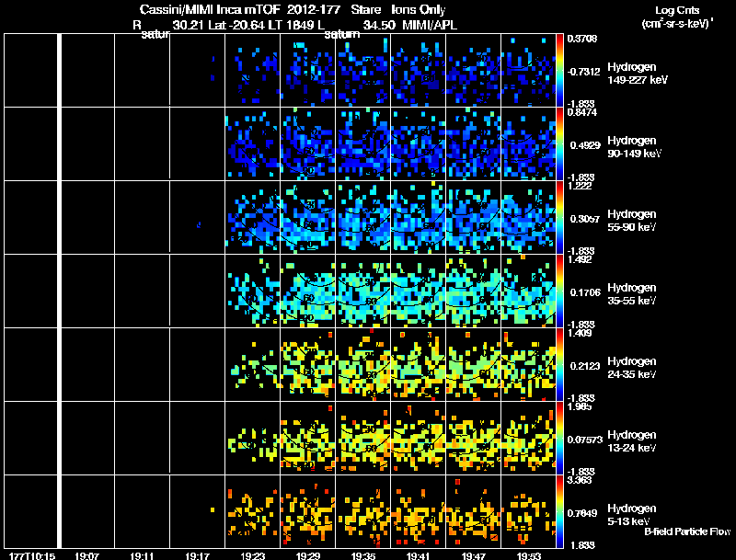Click the white vertical data gap bar

point(59,291)
